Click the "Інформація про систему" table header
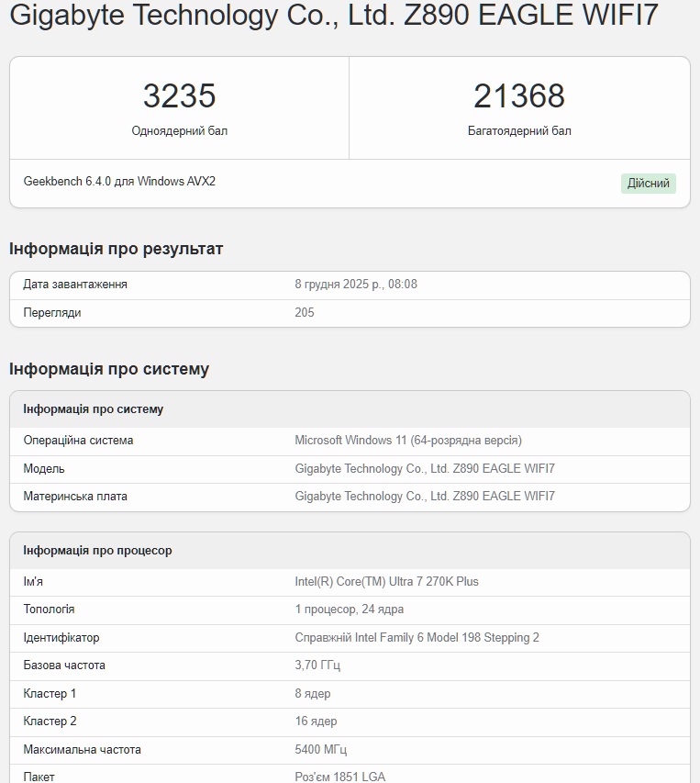 coord(93,409)
